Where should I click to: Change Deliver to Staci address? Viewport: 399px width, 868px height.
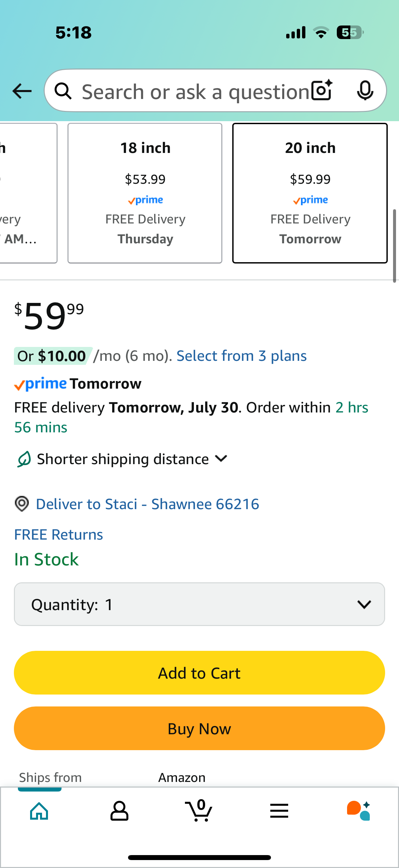148,504
